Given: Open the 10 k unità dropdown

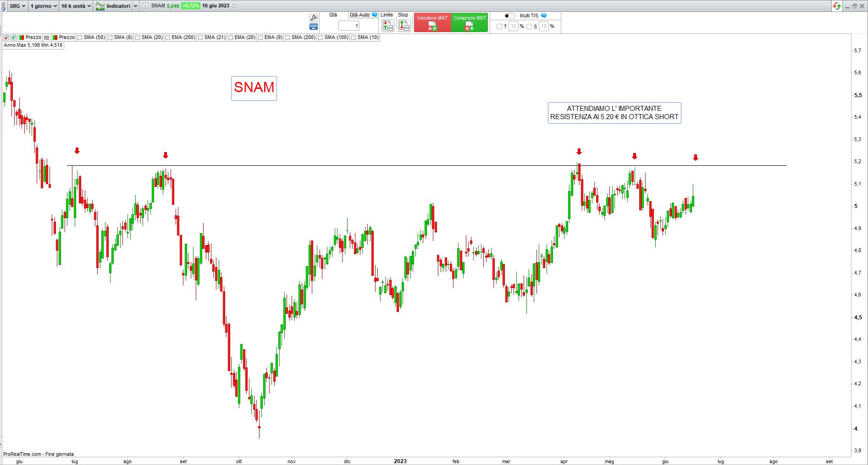Looking at the screenshot, I should [76, 6].
